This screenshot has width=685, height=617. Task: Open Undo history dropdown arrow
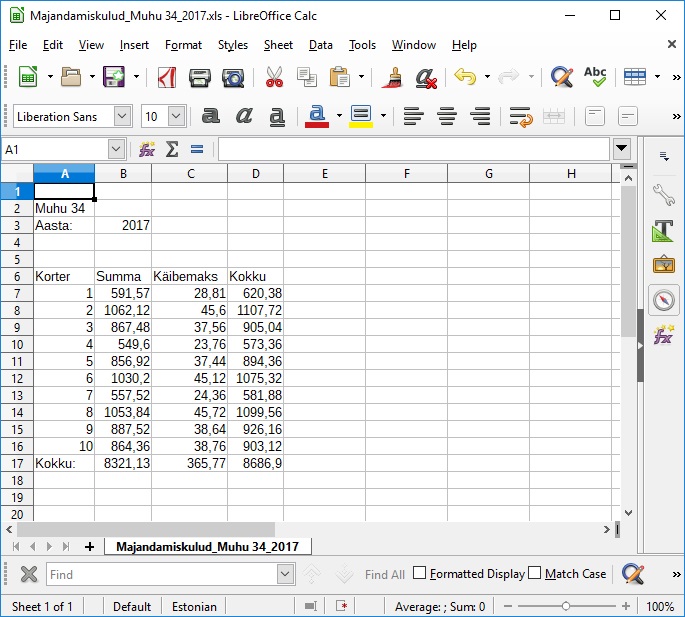point(487,77)
